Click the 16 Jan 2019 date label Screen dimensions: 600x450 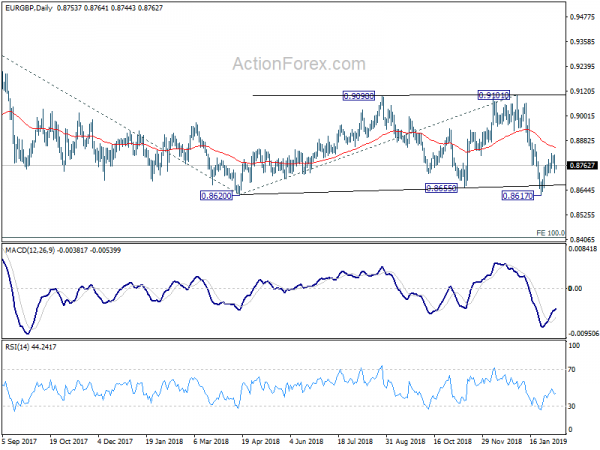[548, 441]
